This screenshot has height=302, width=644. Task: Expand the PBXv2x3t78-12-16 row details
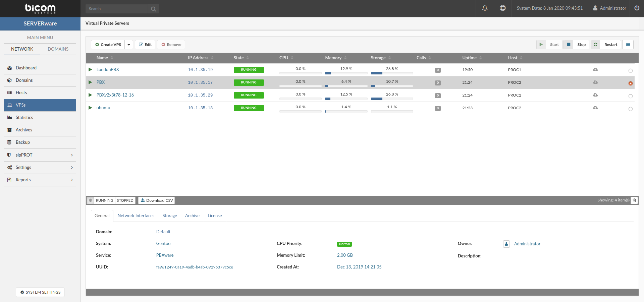(x=90, y=95)
